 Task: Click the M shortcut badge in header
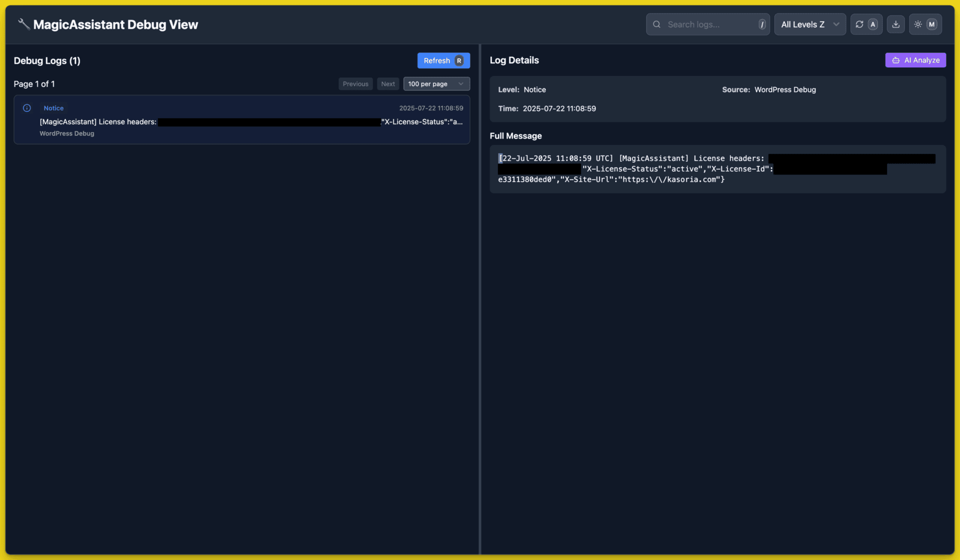point(931,24)
